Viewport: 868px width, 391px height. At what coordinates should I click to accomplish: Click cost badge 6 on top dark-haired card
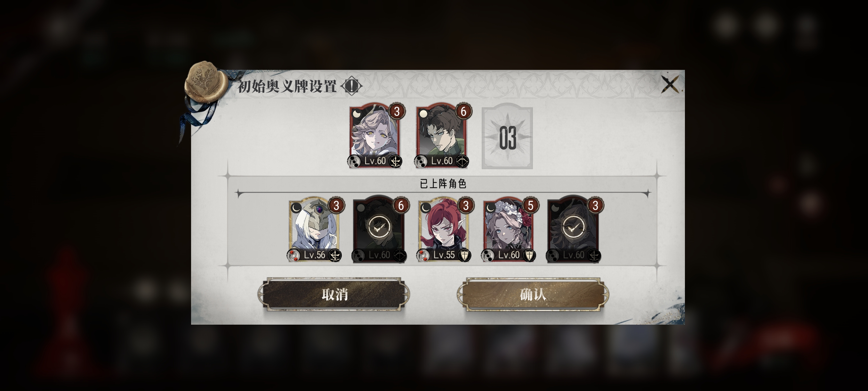point(464,111)
